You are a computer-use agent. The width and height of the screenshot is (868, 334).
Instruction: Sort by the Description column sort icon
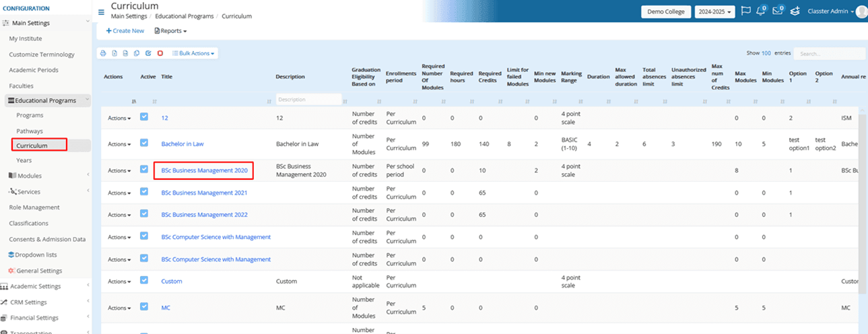pos(345,102)
